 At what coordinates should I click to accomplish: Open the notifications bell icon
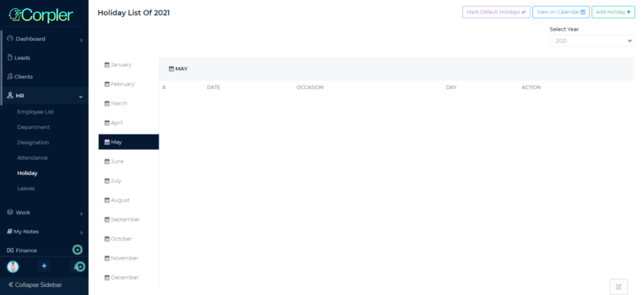click(x=76, y=267)
